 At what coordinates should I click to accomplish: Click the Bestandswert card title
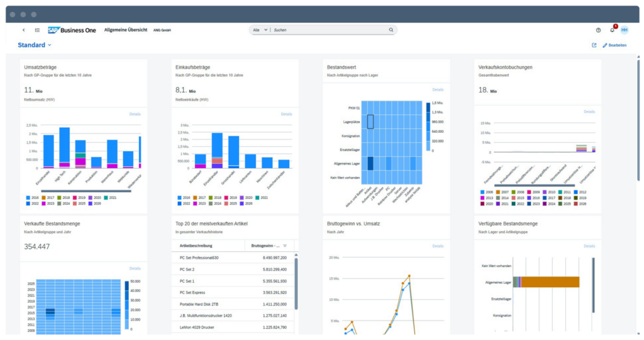coord(341,67)
